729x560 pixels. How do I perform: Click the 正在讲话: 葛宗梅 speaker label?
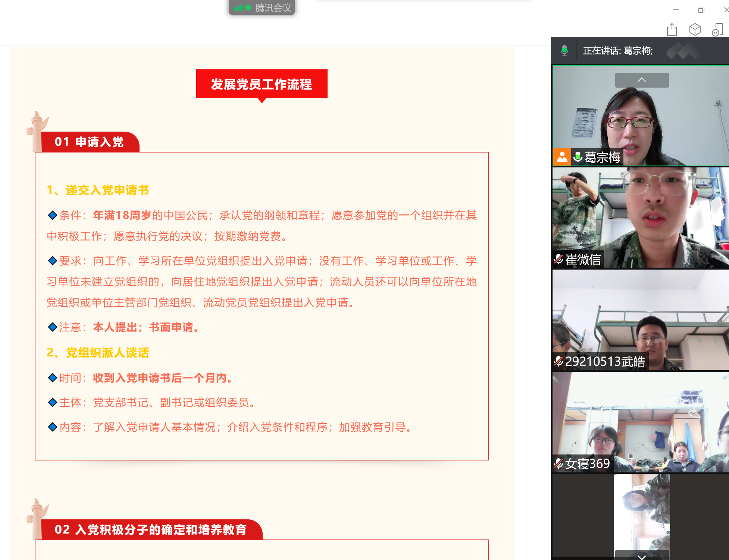tap(617, 51)
